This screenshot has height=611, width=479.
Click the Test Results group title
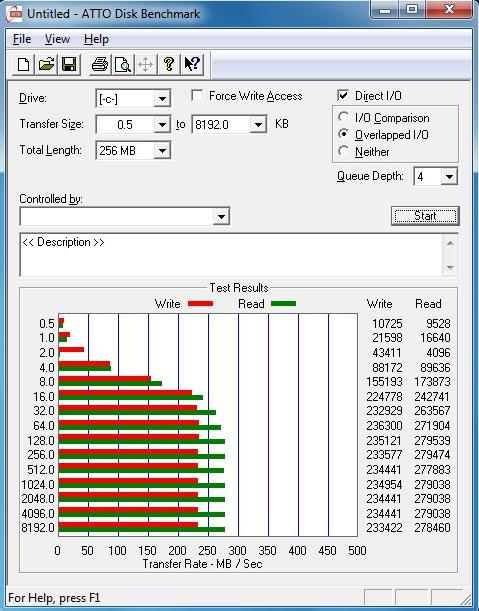click(x=239, y=288)
